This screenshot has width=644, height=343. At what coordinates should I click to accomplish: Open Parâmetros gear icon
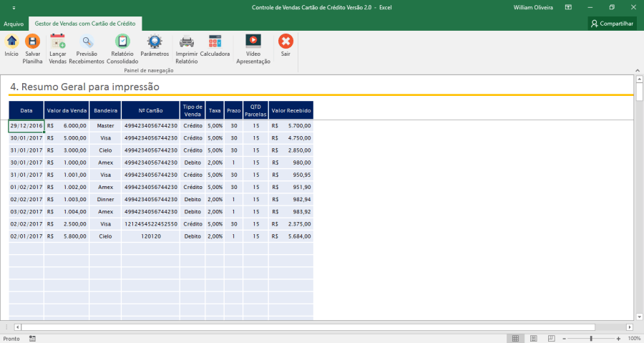tap(155, 42)
